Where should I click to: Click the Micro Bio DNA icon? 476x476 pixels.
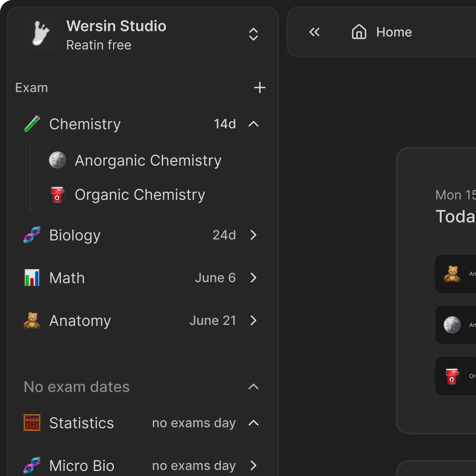coord(32,465)
